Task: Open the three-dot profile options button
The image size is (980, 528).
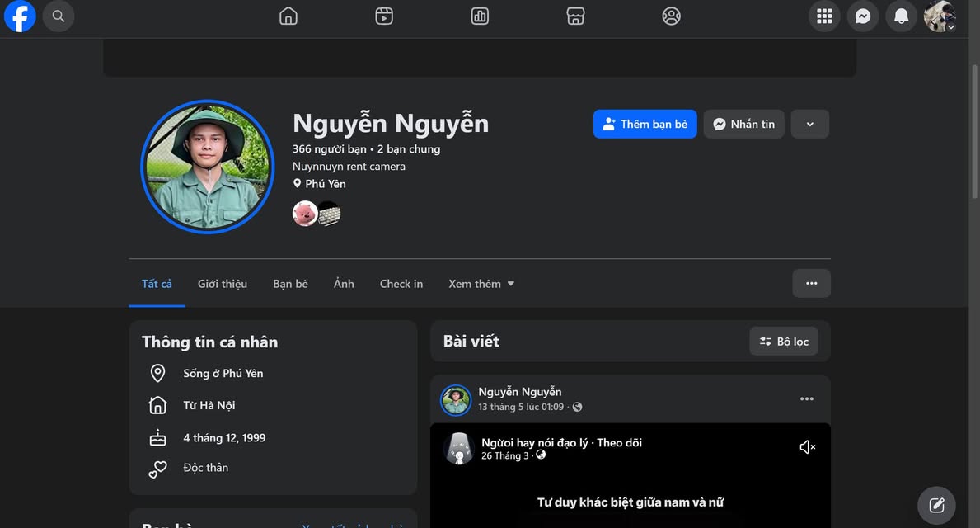Action: pyautogui.click(x=811, y=284)
